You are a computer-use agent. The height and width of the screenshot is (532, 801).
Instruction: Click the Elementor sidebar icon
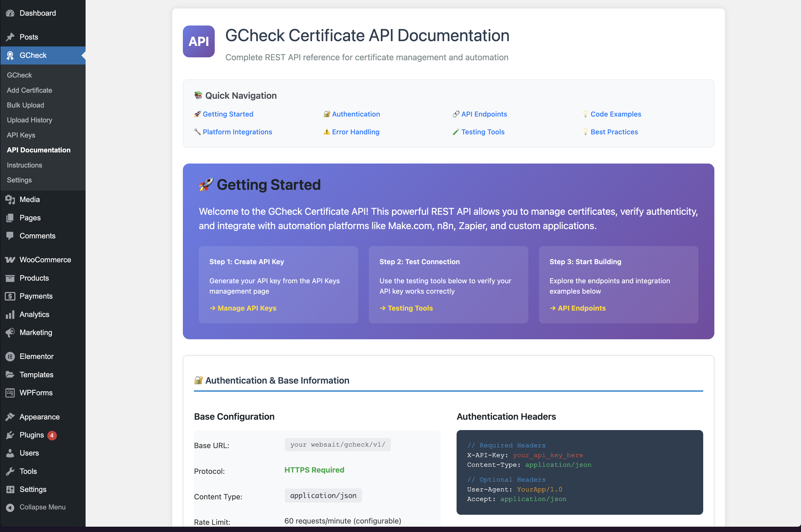[10, 356]
